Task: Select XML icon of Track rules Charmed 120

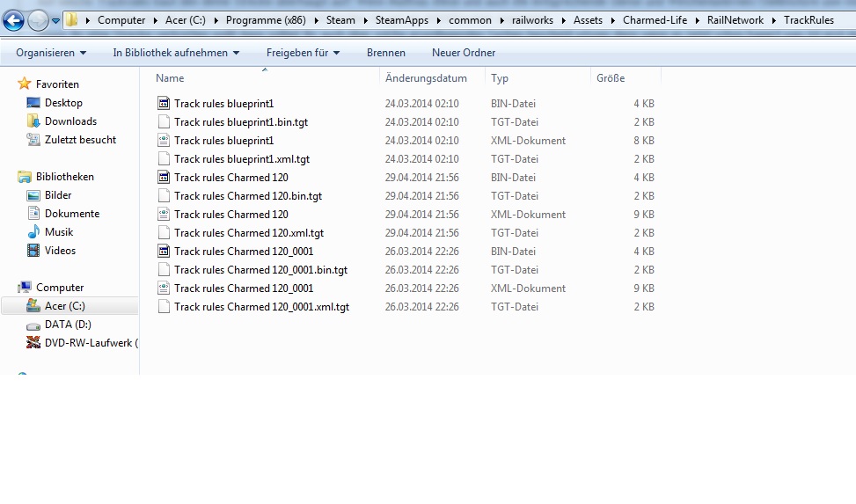Action: point(164,214)
